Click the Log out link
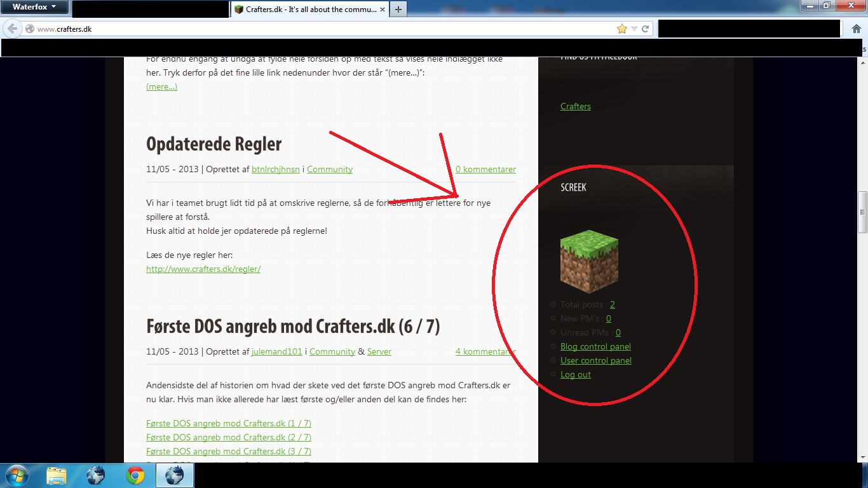This screenshot has height=488, width=868. (575, 374)
